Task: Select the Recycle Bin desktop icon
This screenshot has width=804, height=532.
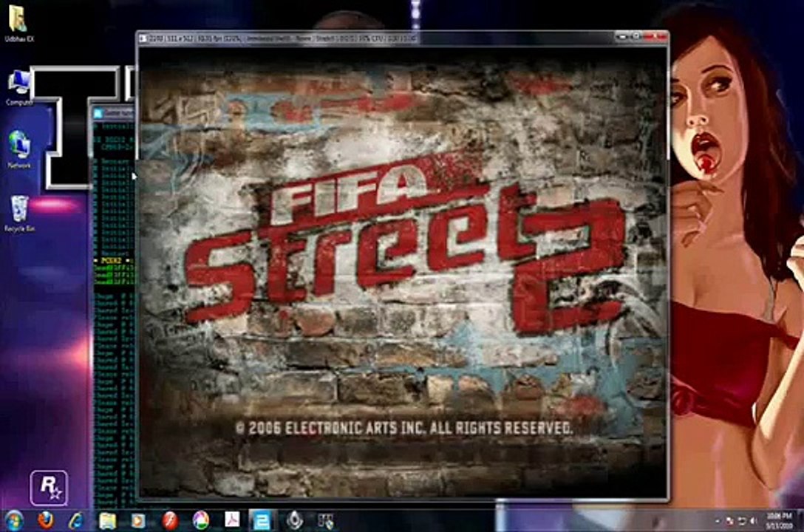Action: click(19, 214)
